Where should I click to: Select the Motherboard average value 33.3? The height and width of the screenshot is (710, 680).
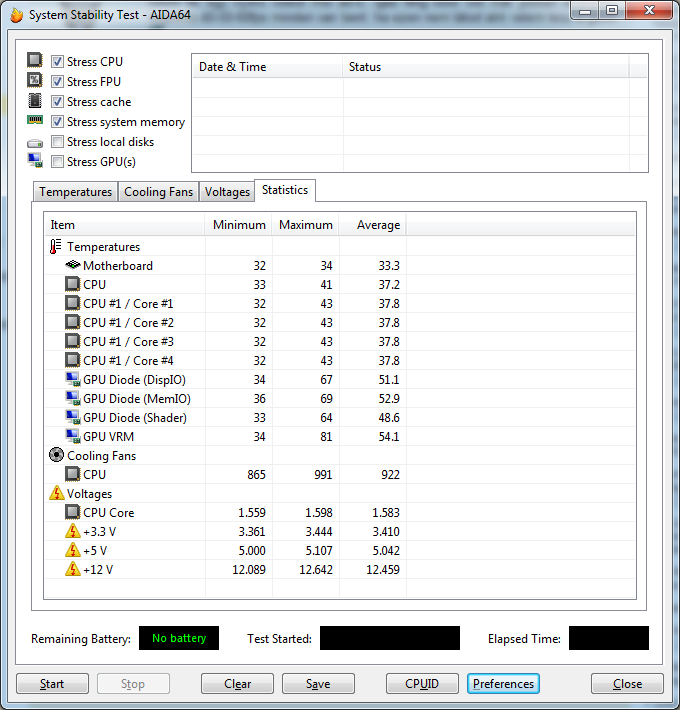389,265
